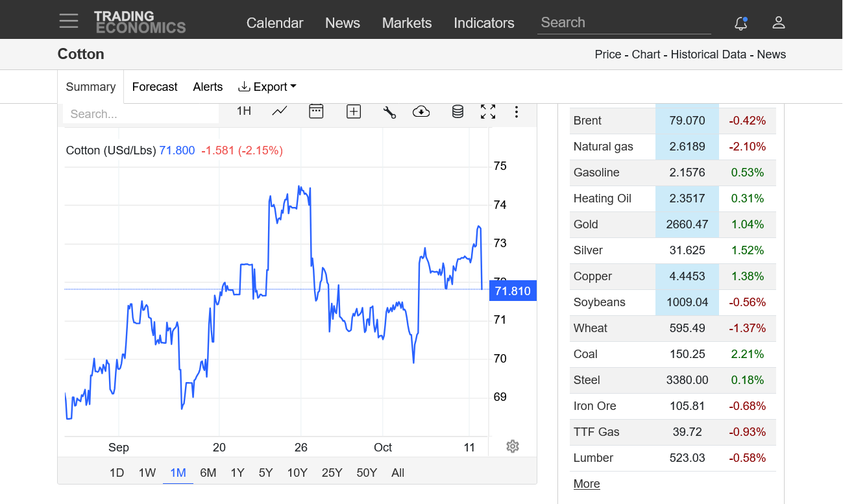Screen dimensions: 843x504
Task: Open the Markets menu item
Action: pos(407,23)
